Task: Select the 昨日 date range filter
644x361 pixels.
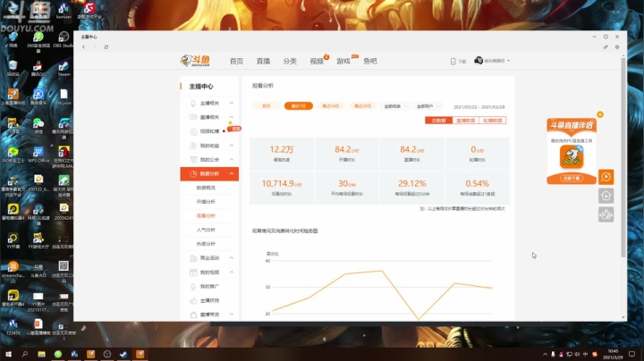Action: click(267, 105)
